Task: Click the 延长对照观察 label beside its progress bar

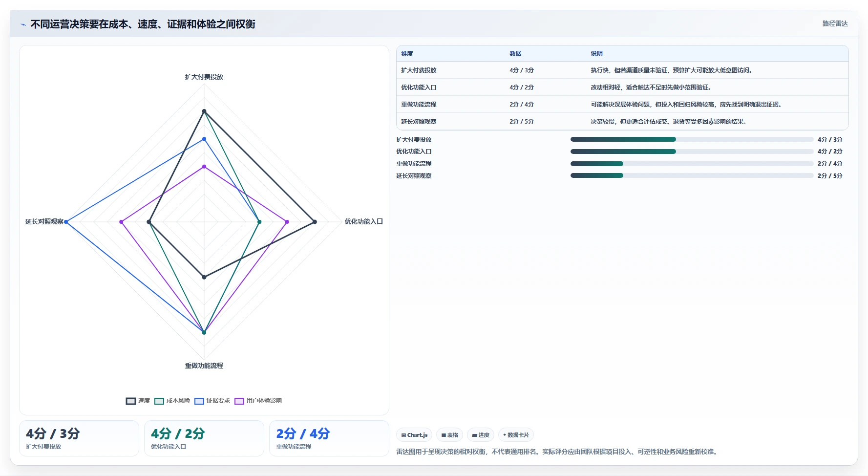Action: 414,176
